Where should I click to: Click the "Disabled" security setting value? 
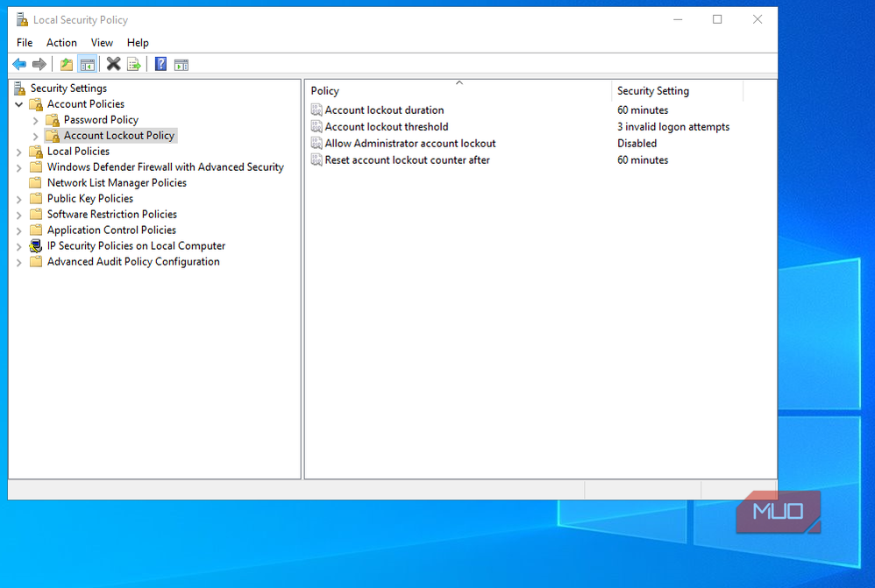click(637, 144)
